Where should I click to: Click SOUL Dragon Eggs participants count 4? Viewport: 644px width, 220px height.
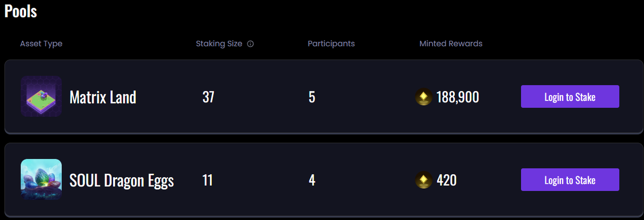click(312, 180)
